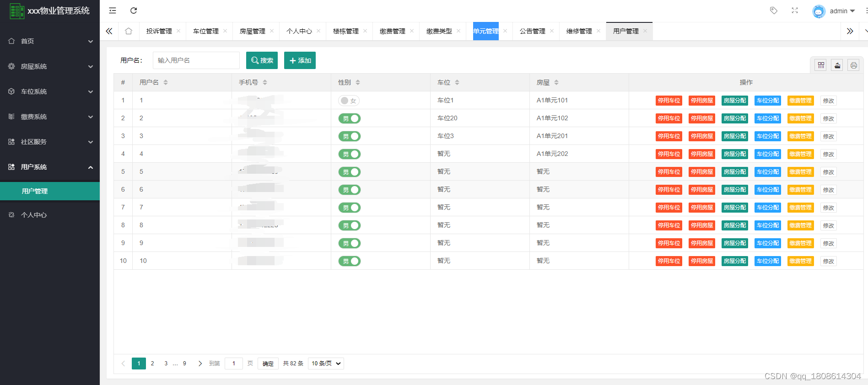Open 个人中心 in sidebar

coord(50,215)
